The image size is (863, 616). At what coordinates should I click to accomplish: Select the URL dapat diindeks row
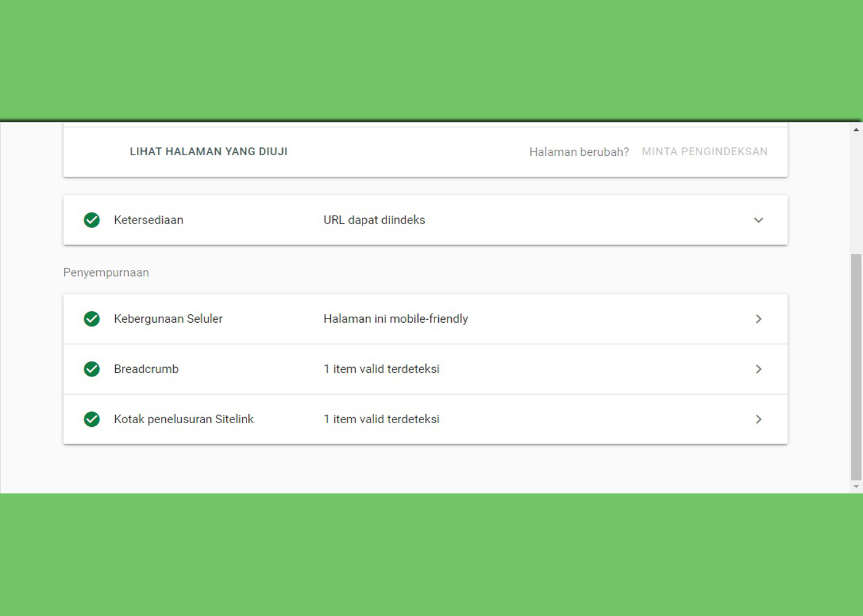(x=374, y=220)
